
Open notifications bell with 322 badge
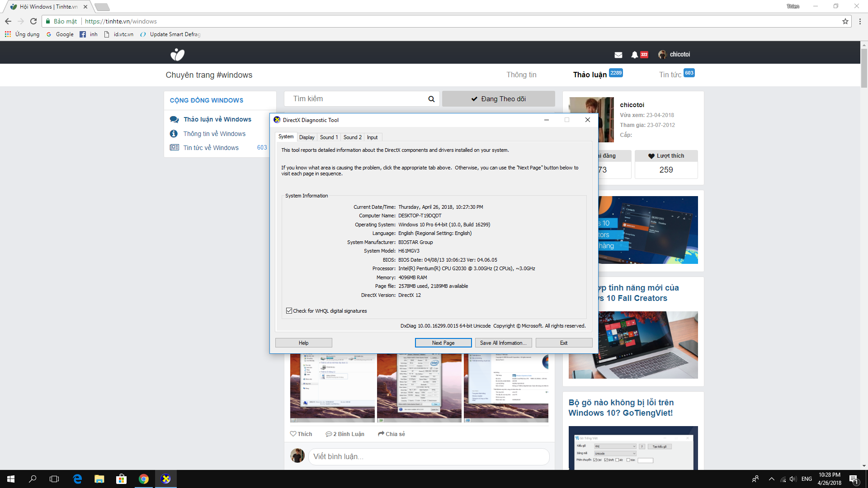[639, 55]
